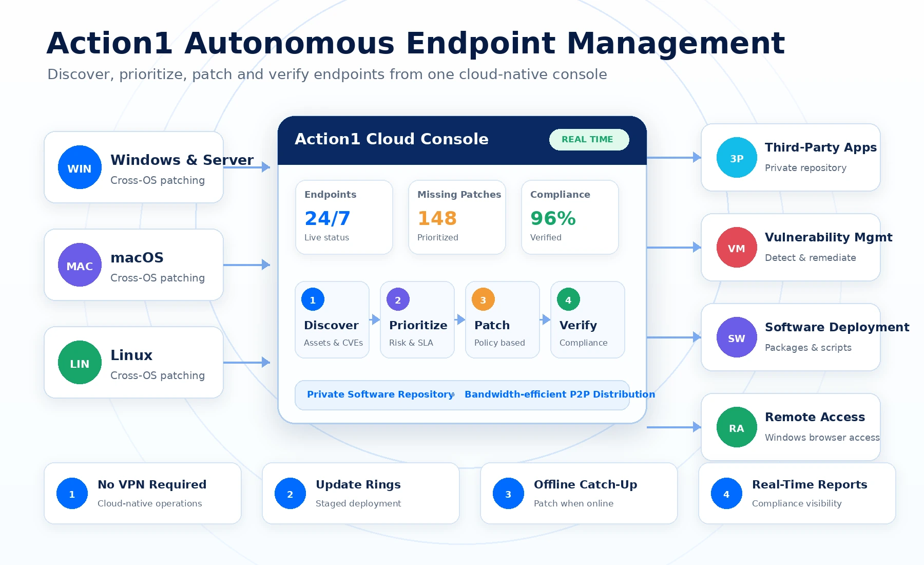
Task: Click the Live status text
Action: coord(326,238)
